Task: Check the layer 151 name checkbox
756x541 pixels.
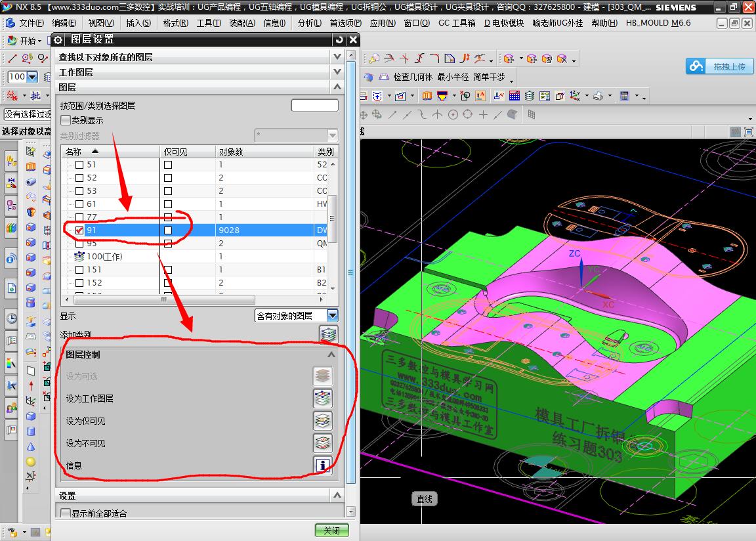Action: (79, 270)
